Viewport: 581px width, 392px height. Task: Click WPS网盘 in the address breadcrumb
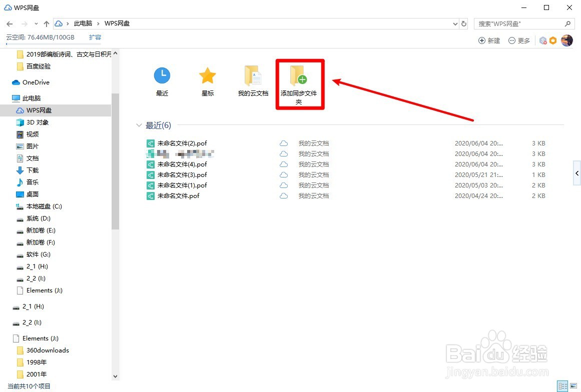(117, 23)
